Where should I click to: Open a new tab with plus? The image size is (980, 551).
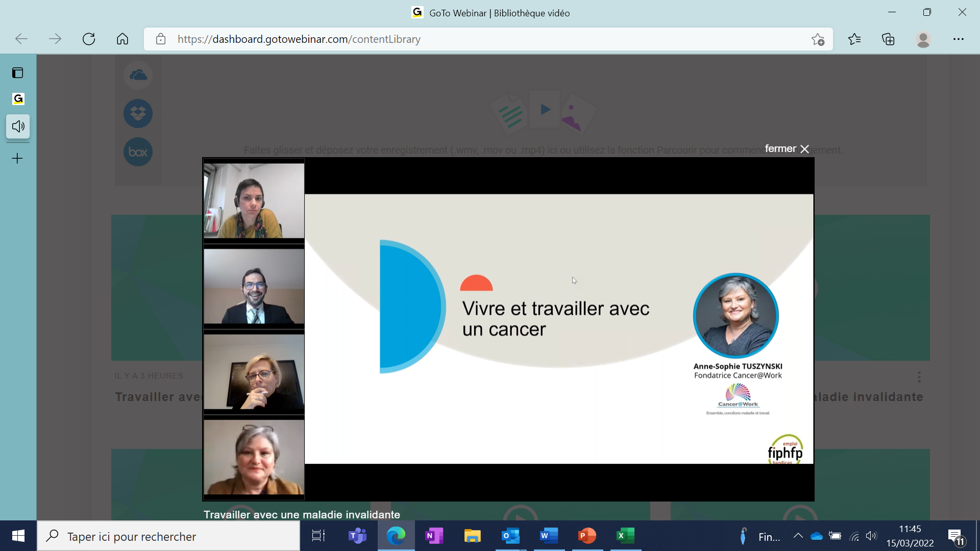pyautogui.click(x=17, y=158)
